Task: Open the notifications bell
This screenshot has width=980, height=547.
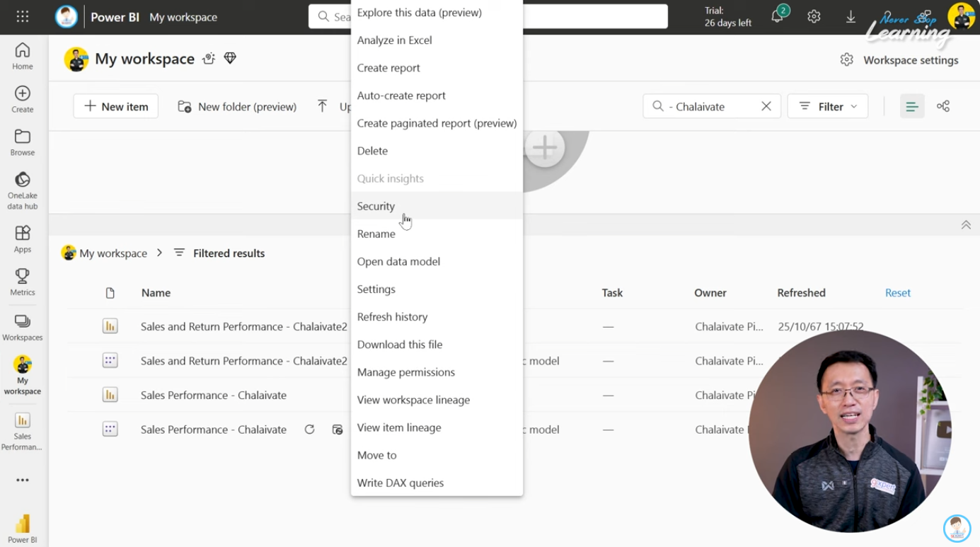Action: point(777,16)
